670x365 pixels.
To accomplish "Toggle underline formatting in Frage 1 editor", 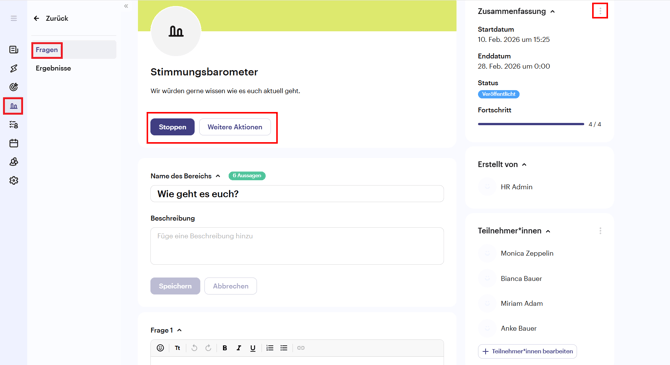I will [253, 348].
